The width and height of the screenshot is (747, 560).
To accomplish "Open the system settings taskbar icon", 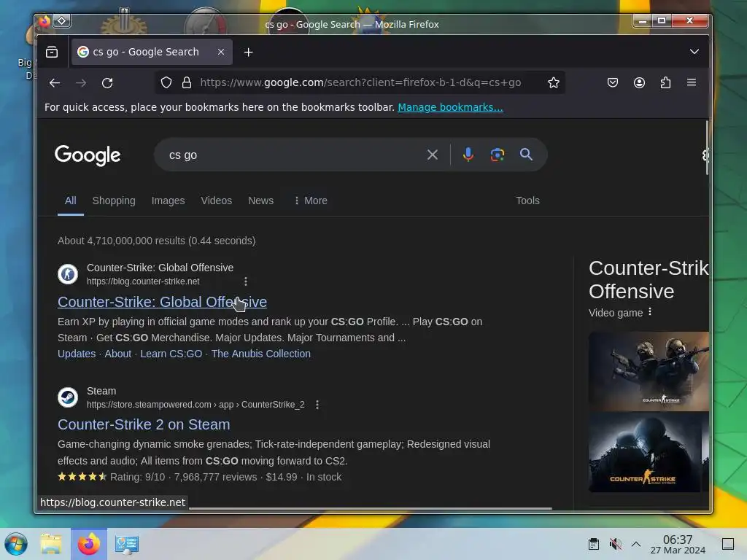I will (127, 544).
